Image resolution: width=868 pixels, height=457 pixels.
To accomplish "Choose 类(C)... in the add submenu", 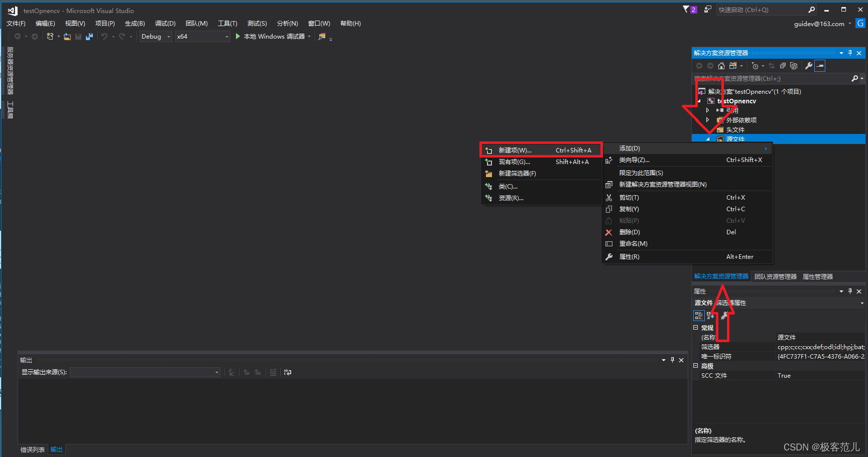I will [541, 187].
